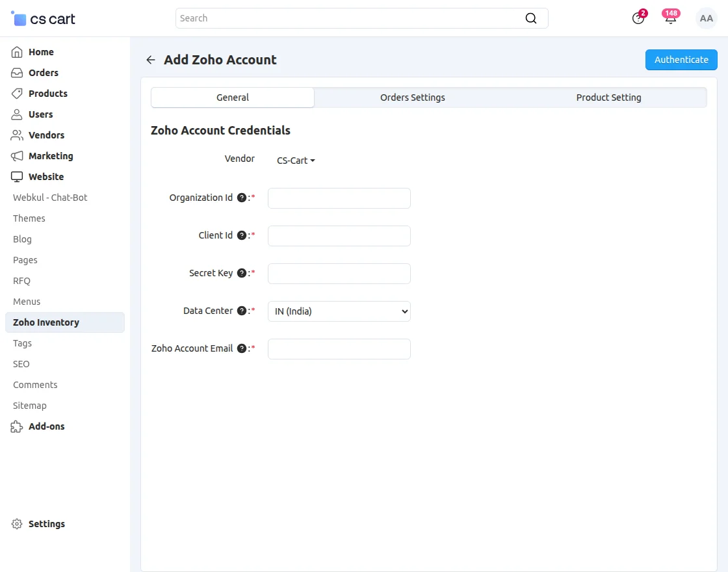
Task: Expand the Vendor CS-Cart dropdown
Action: click(x=295, y=160)
